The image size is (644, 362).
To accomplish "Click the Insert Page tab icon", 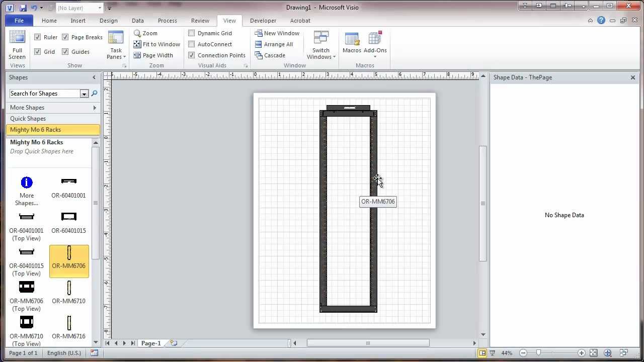I will click(x=174, y=343).
